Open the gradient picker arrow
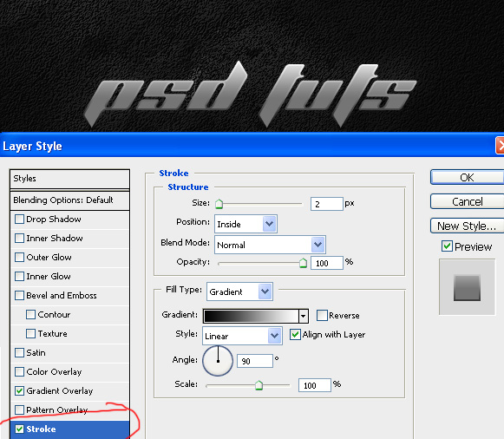 click(303, 316)
